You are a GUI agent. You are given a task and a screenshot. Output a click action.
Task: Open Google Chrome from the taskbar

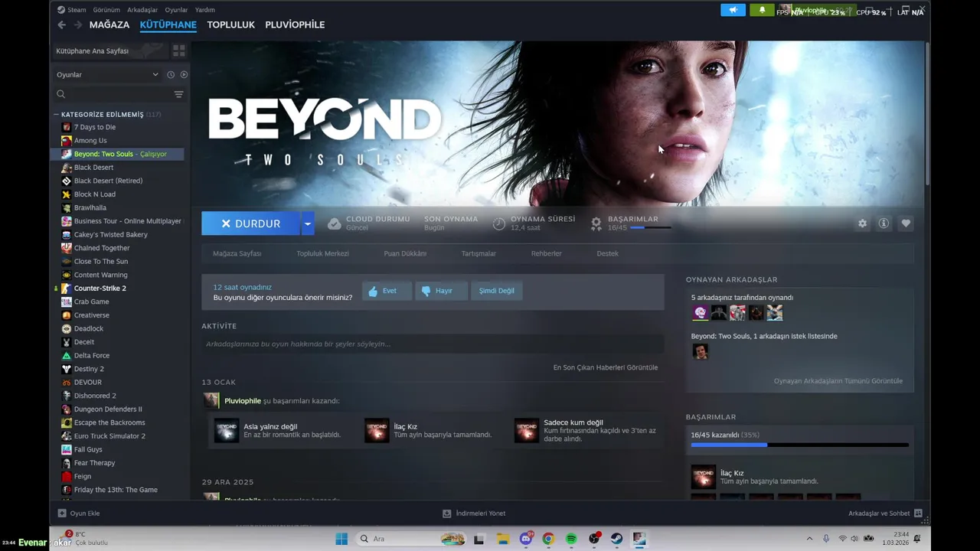(547, 539)
